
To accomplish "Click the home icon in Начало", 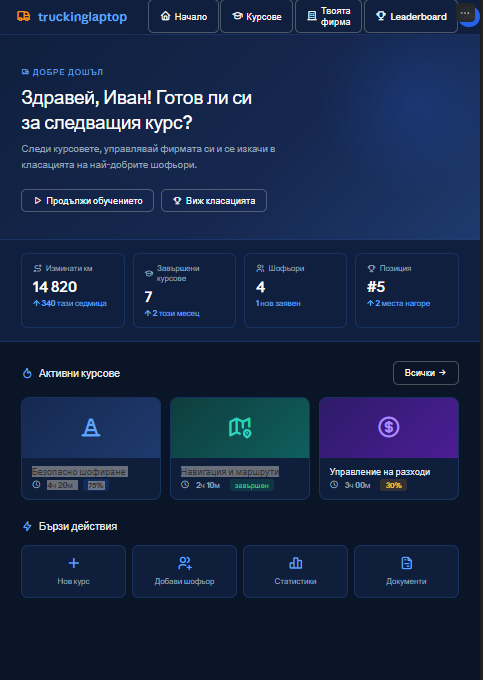I will (x=165, y=16).
